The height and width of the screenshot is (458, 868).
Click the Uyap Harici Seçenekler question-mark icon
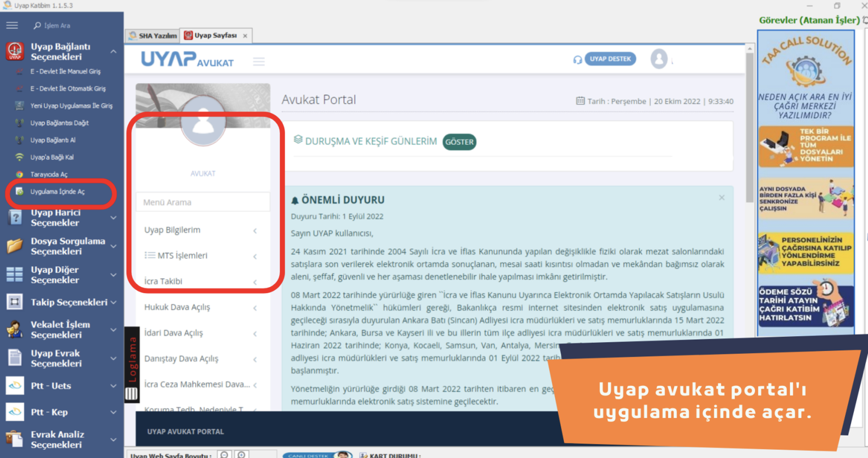coord(15,218)
